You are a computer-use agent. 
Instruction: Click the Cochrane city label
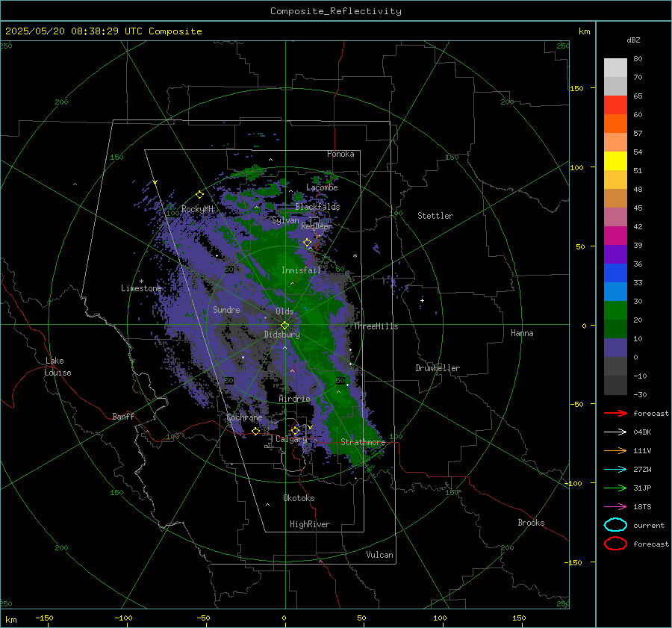(244, 417)
